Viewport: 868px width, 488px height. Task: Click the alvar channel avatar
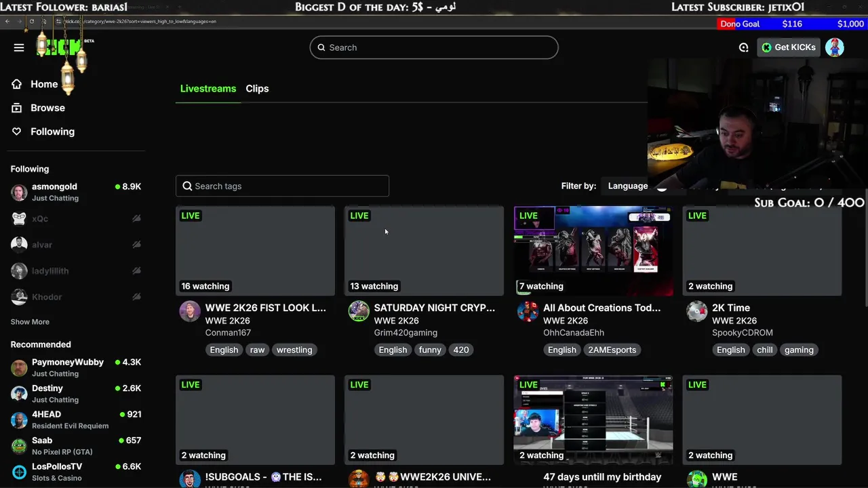(x=19, y=245)
